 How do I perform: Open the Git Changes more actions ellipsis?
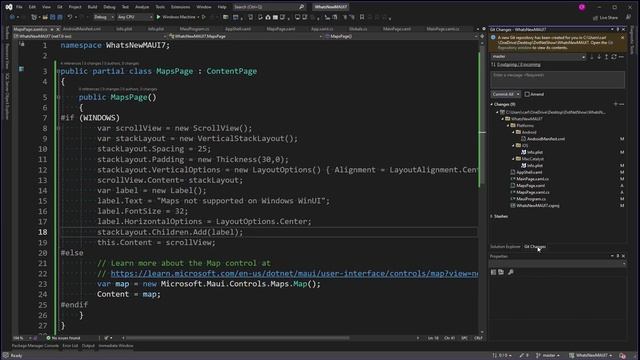click(621, 57)
